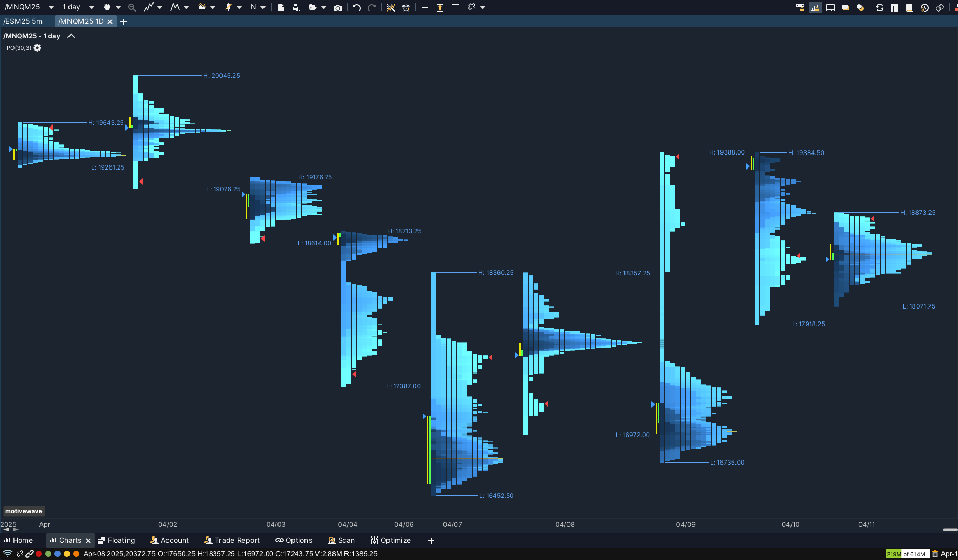The image size is (958, 560).
Task: Toggle the bottom panel layout icon
Action: click(830, 8)
